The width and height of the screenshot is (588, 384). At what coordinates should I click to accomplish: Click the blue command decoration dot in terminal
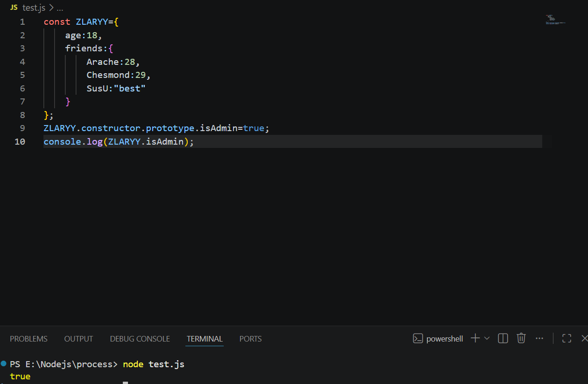[x=4, y=363]
